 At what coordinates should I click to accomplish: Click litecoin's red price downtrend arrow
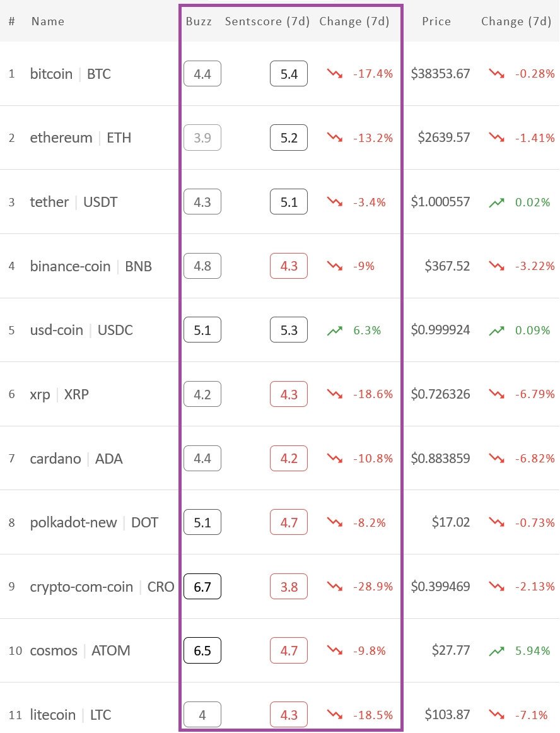click(x=496, y=714)
